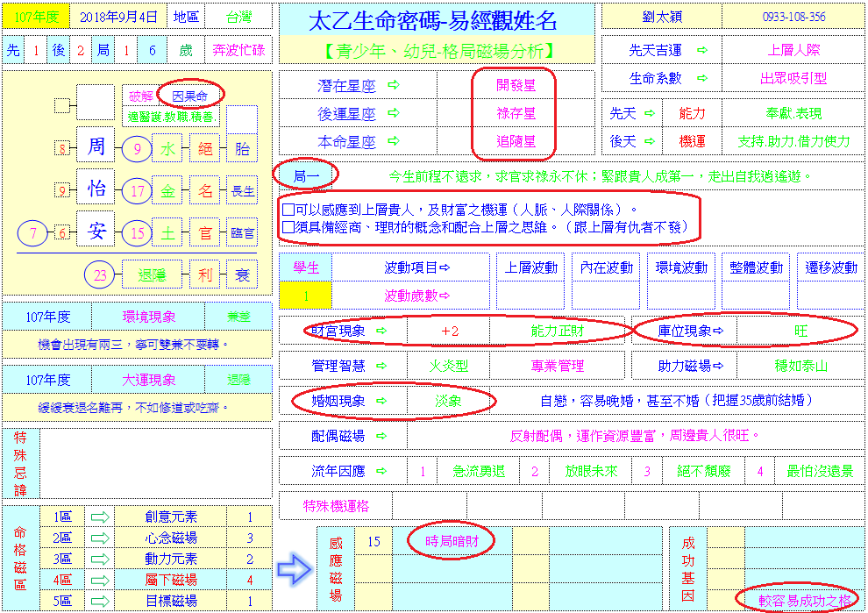
Task: Click the arrow icon after 潛在星座
Action: click(x=393, y=85)
